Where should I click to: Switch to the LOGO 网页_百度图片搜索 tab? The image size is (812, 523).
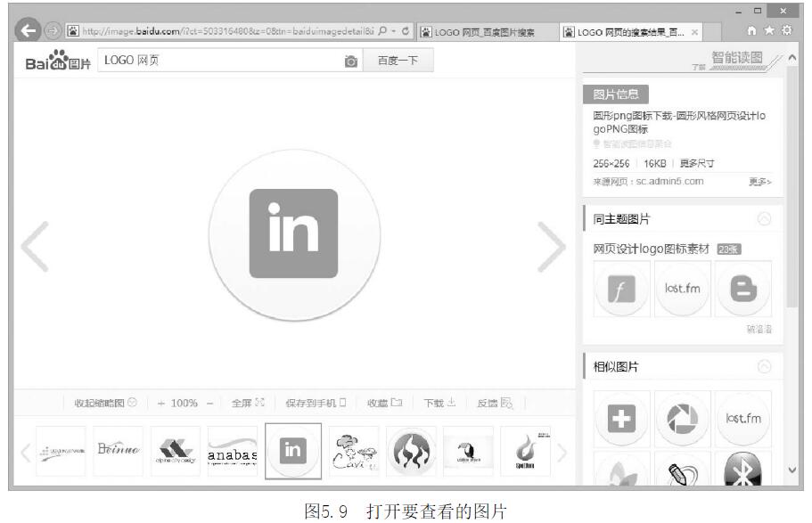485,32
